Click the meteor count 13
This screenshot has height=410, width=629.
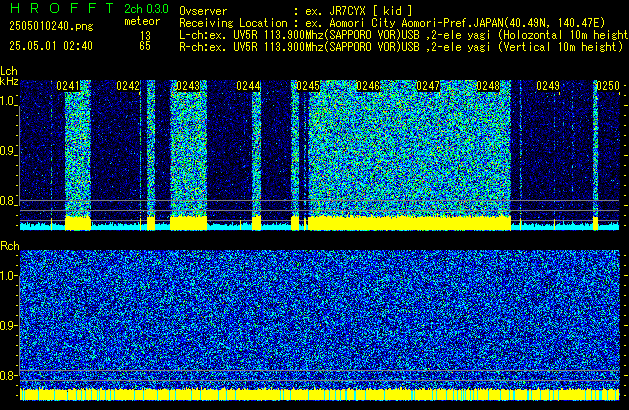(x=145, y=36)
